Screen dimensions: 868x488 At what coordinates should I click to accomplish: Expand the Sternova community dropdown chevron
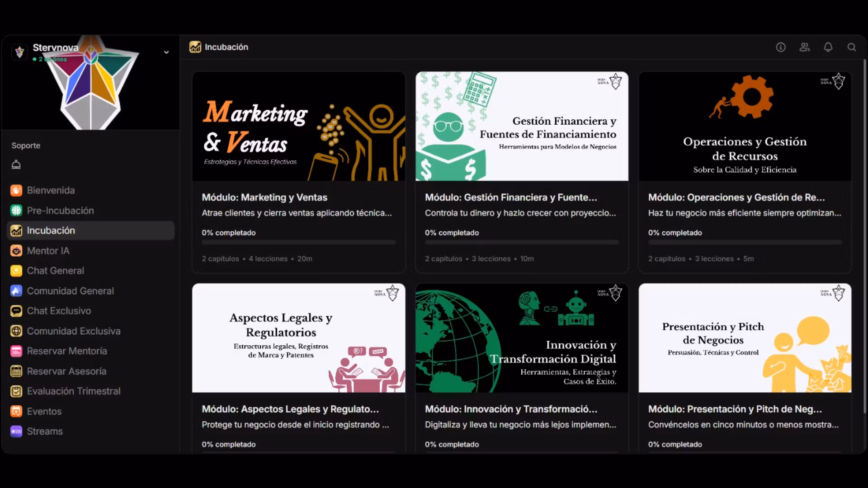tap(166, 52)
